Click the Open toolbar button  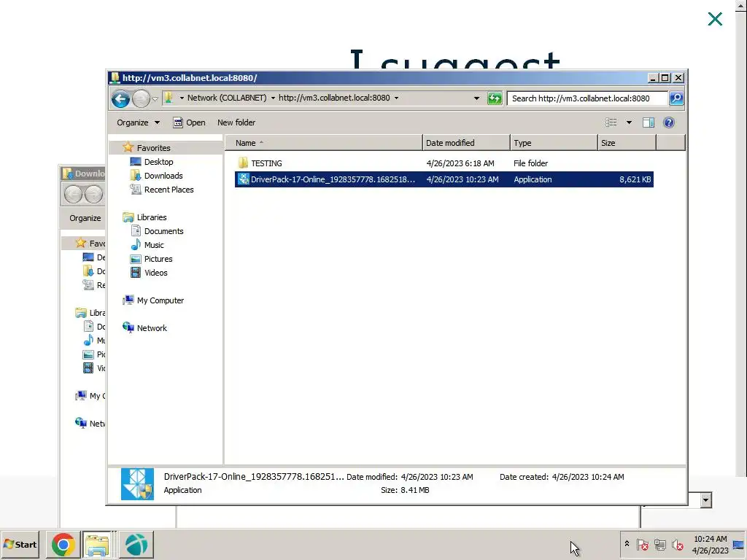tap(189, 122)
